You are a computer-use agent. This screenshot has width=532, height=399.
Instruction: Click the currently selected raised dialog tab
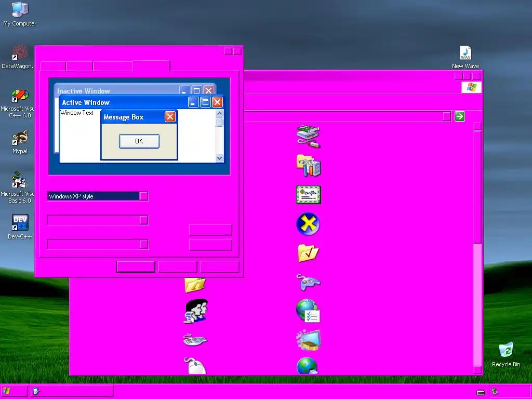151,65
